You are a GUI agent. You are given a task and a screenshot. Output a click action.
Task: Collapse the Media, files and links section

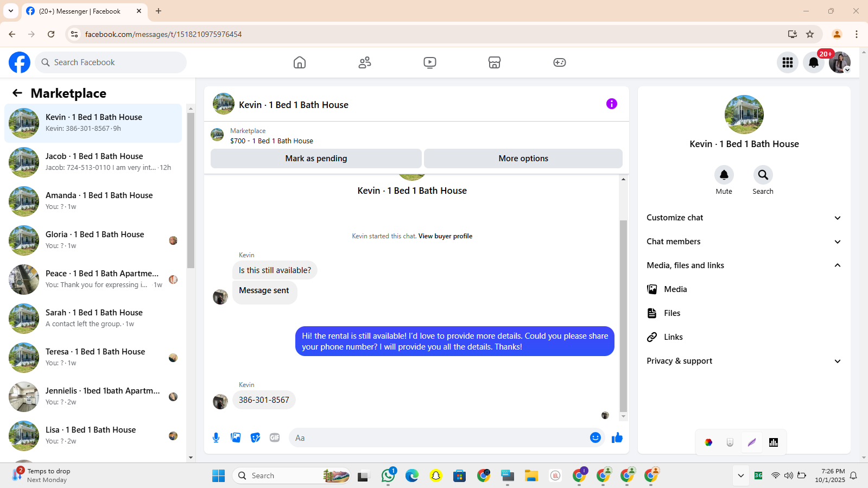point(744,265)
